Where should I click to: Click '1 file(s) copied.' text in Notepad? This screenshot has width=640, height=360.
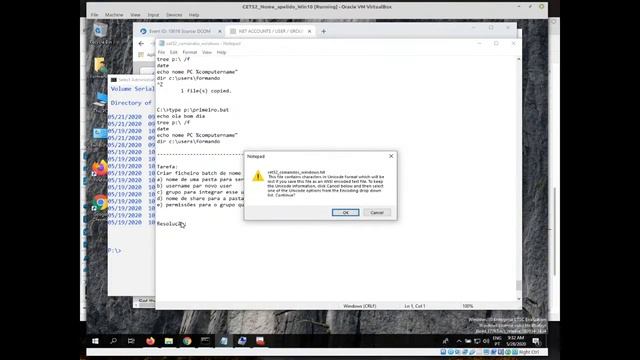pyautogui.click(x=206, y=91)
